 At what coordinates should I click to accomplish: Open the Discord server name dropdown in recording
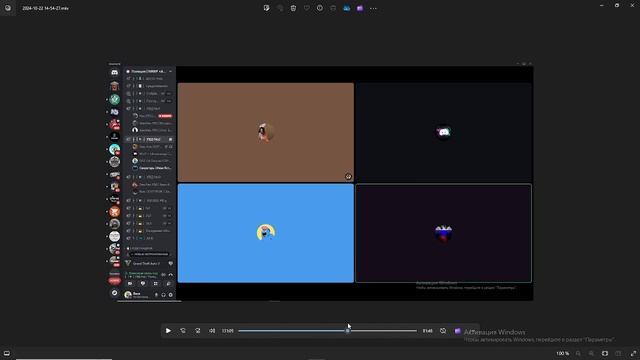pyautogui.click(x=149, y=71)
